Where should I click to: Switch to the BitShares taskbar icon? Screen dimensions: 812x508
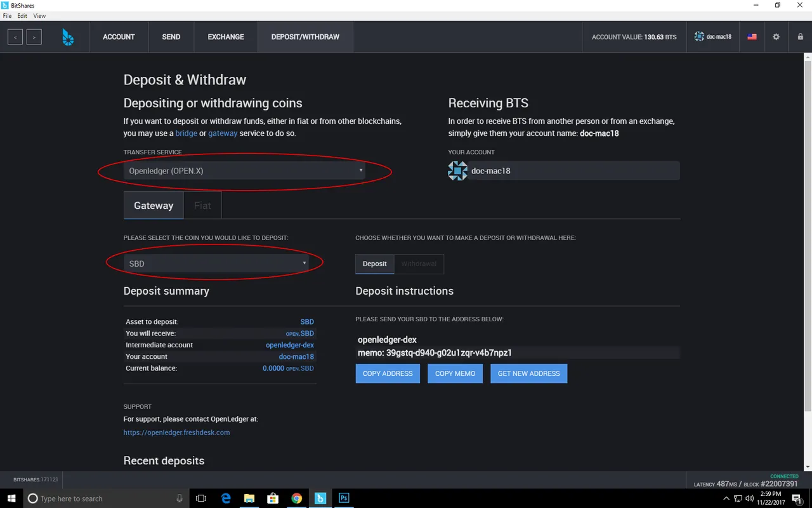(x=320, y=498)
